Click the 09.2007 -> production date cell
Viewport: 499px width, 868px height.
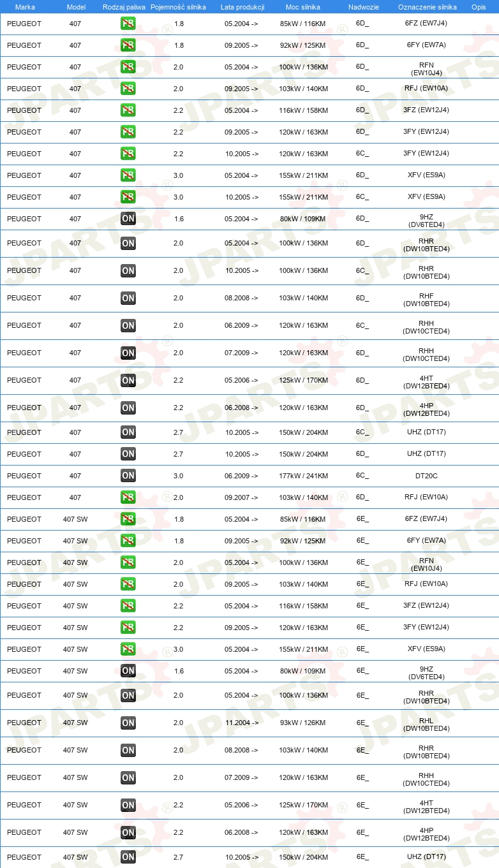[242, 497]
